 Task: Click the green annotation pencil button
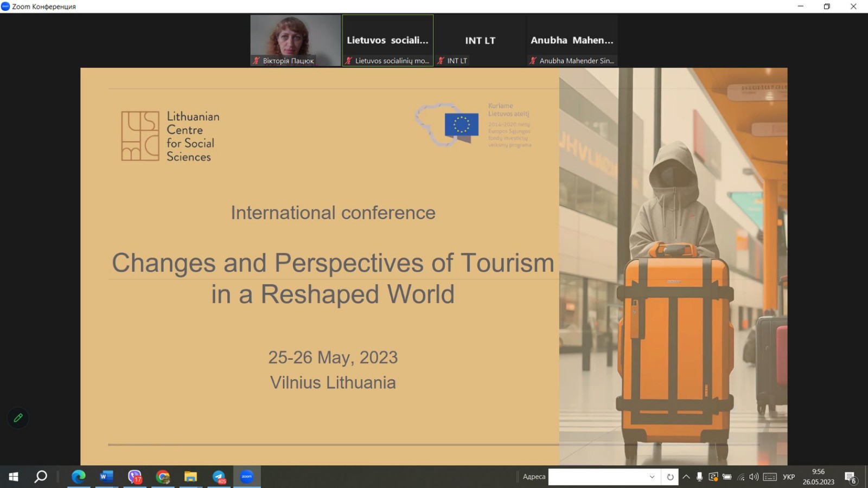[x=18, y=418]
